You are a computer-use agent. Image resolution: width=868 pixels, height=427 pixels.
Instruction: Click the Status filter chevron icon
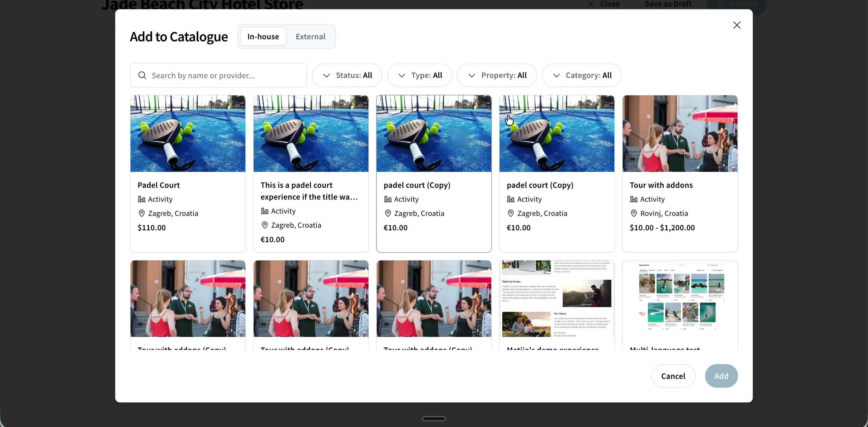point(326,76)
